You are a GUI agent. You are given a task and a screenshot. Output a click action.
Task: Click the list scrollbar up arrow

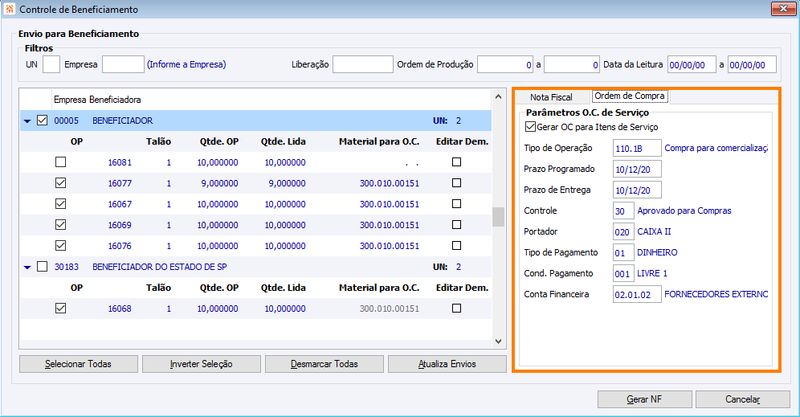(x=498, y=96)
